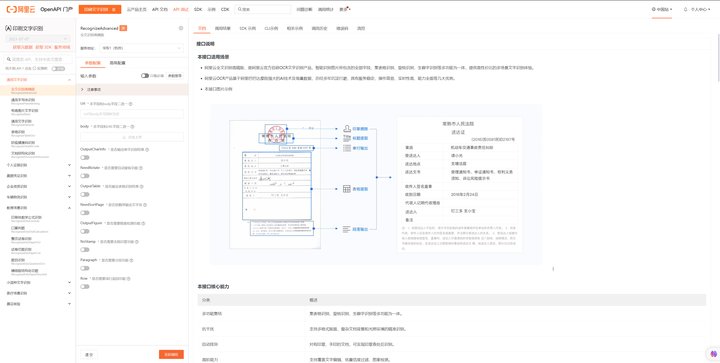Screen dimensions: 720x363
Task: Click the top search box
Action: coord(263,9)
